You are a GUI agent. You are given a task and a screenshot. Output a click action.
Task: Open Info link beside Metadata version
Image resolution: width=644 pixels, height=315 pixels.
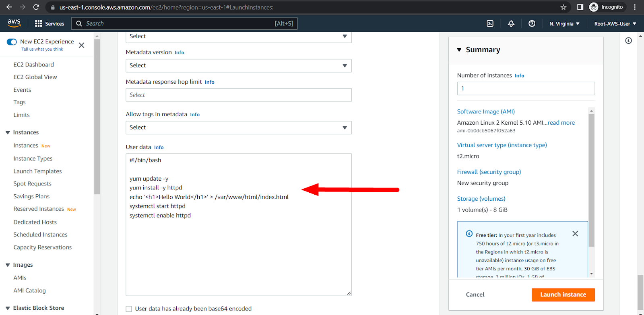point(180,53)
